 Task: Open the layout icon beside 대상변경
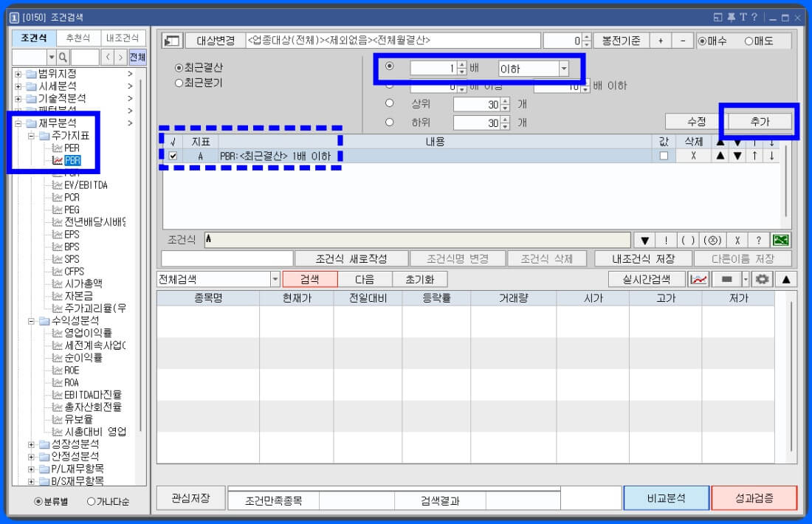(x=171, y=41)
